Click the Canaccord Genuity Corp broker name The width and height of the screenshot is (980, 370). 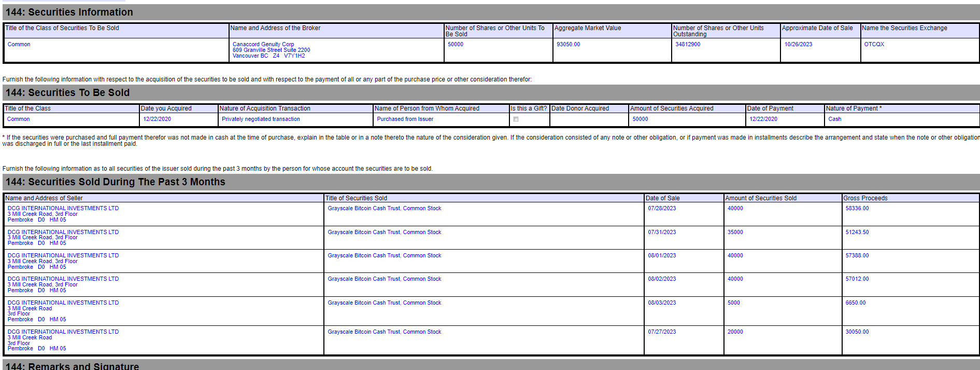263,45
